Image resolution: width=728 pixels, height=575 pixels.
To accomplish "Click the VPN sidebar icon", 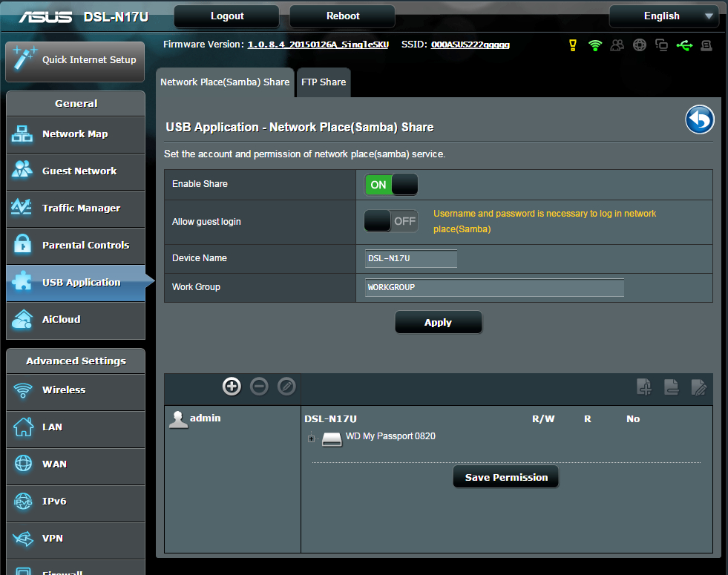I will tap(23, 539).
